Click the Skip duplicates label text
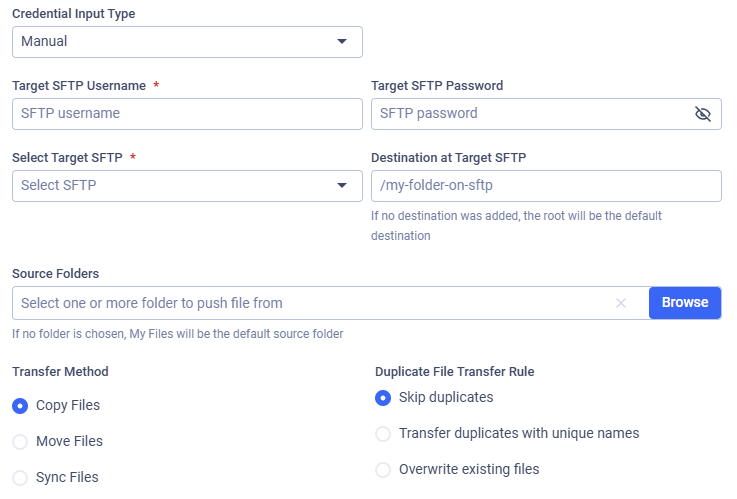This screenshot has height=499, width=737. tap(446, 398)
